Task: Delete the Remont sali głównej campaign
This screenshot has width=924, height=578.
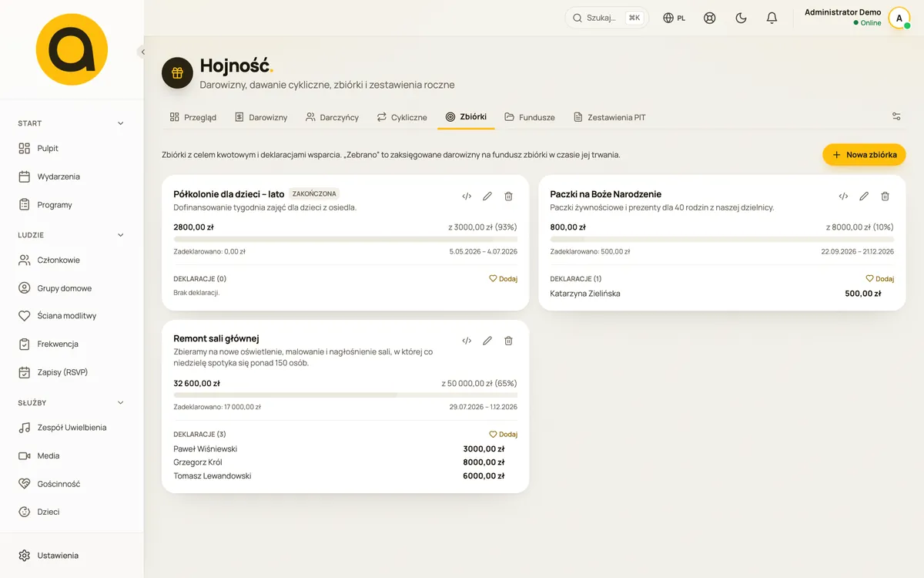Action: coord(508,341)
